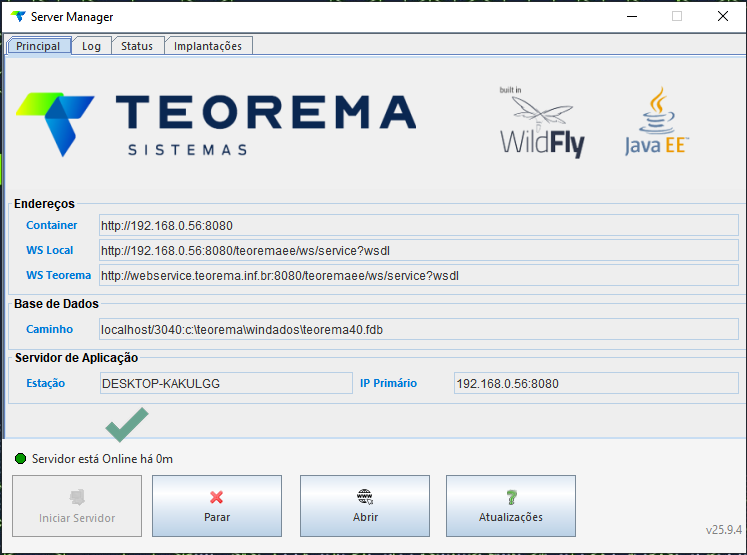Click the Abrir button
This screenshot has width=747, height=555.
365,506
